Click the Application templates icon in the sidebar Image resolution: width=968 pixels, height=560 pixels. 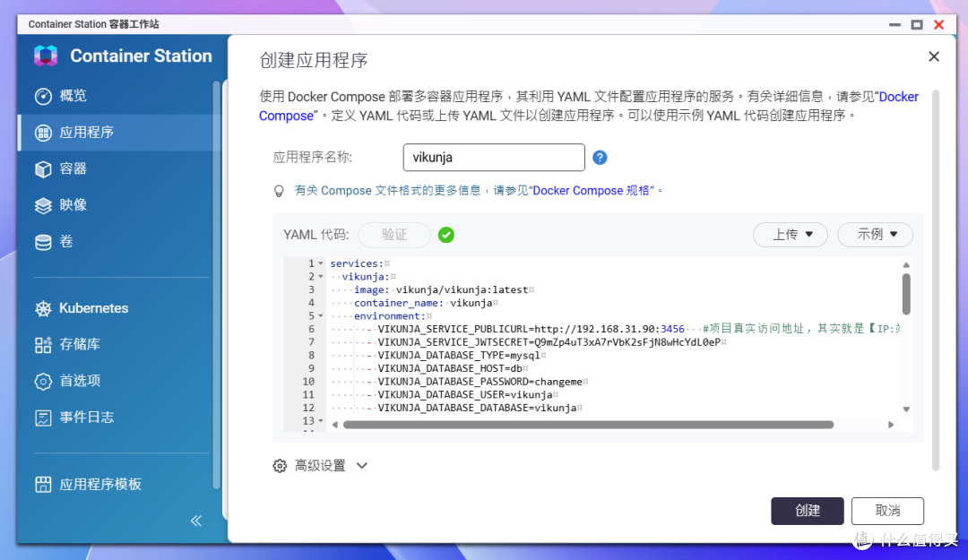tap(43, 485)
